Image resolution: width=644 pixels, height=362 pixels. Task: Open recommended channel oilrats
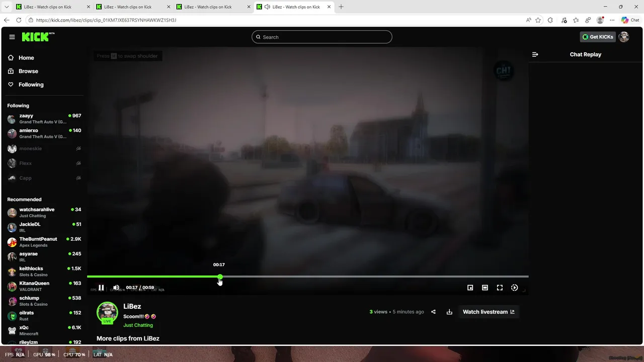tap(44, 316)
